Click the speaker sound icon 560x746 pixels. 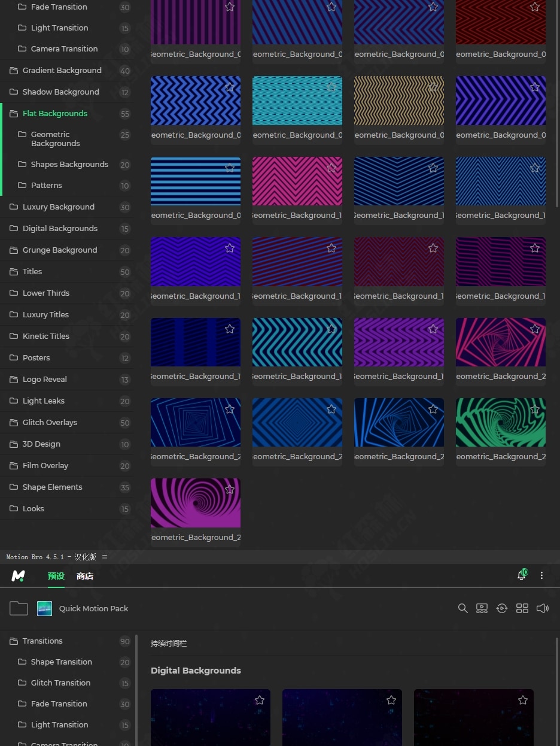[x=543, y=608]
